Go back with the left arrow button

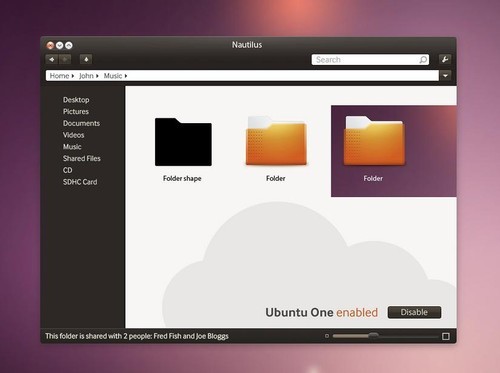[52, 59]
